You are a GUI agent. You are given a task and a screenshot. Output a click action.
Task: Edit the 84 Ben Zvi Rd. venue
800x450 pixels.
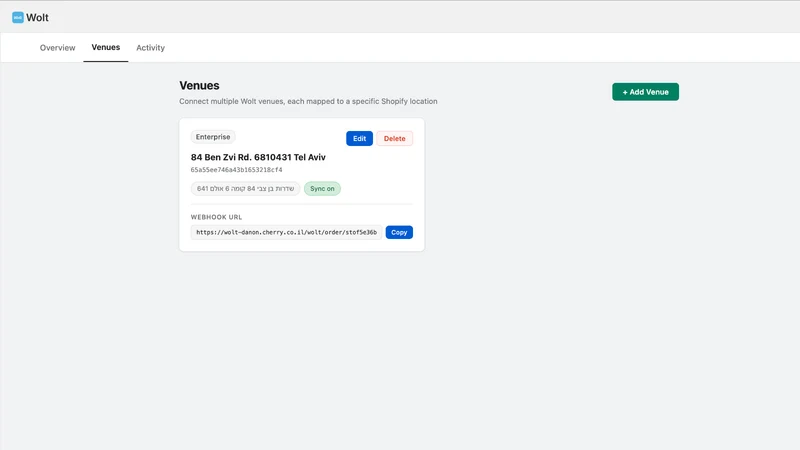pyautogui.click(x=359, y=138)
